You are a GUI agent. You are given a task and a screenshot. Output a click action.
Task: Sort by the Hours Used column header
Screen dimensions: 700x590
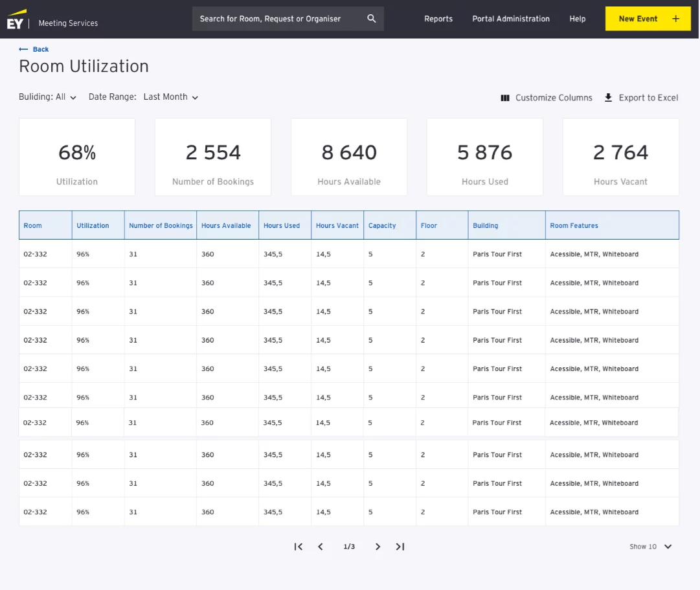click(x=281, y=225)
